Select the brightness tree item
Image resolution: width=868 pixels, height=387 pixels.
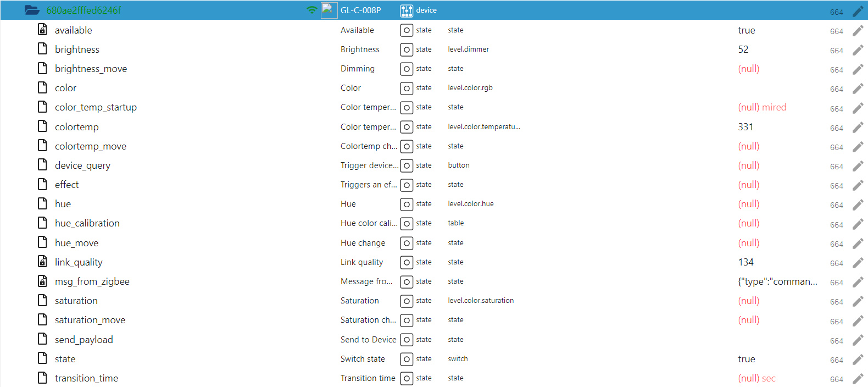[77, 49]
